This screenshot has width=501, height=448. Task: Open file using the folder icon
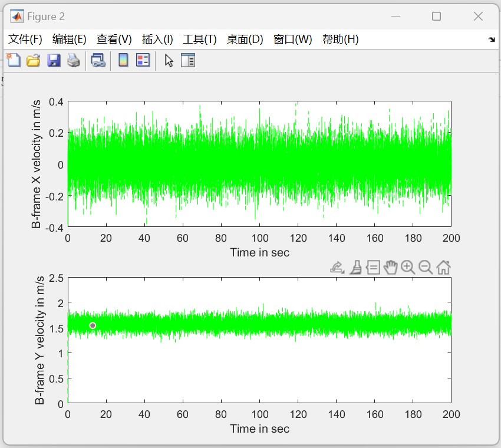pos(33,60)
